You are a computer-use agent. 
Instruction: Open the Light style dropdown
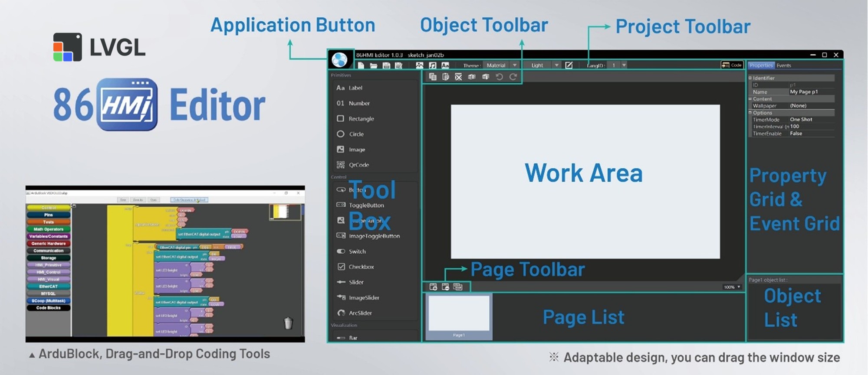(556, 65)
